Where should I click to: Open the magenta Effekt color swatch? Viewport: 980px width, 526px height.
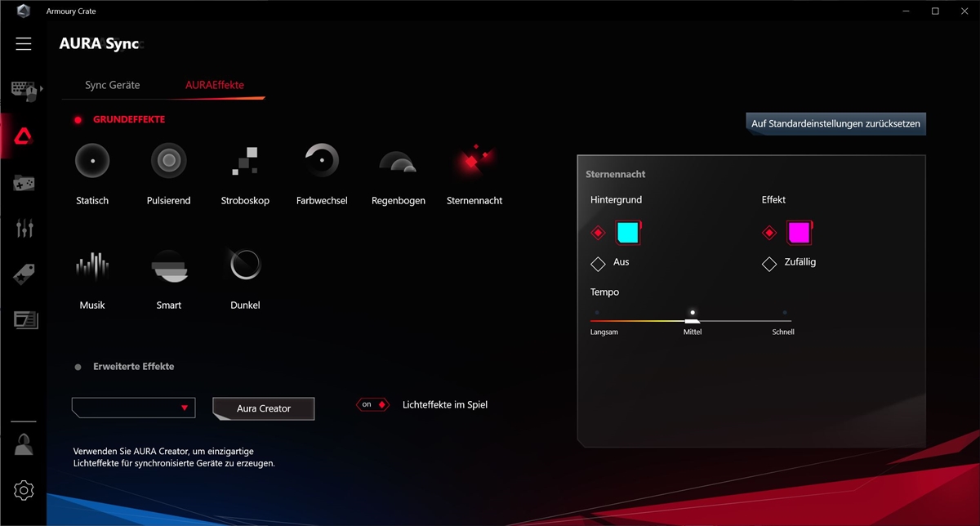(798, 234)
